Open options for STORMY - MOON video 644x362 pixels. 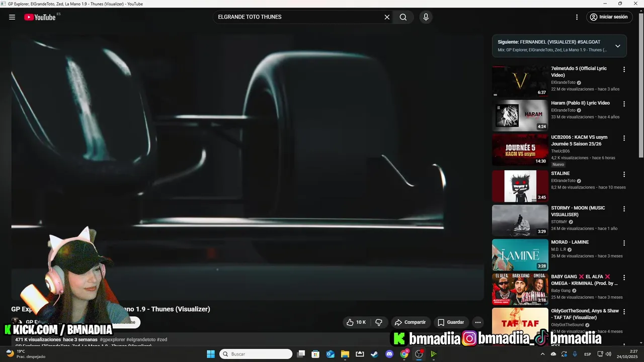click(x=624, y=209)
